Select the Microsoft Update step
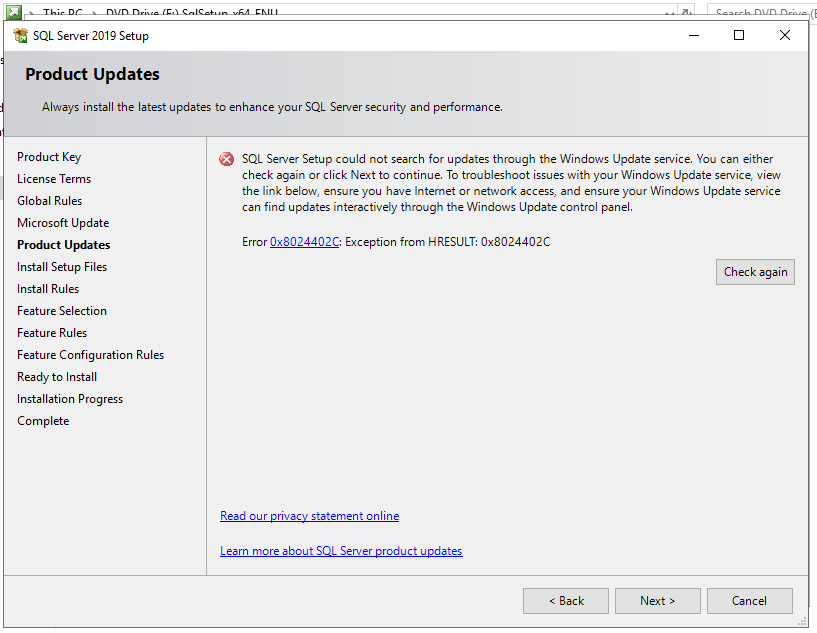Image resolution: width=817 pixels, height=633 pixels. [63, 223]
